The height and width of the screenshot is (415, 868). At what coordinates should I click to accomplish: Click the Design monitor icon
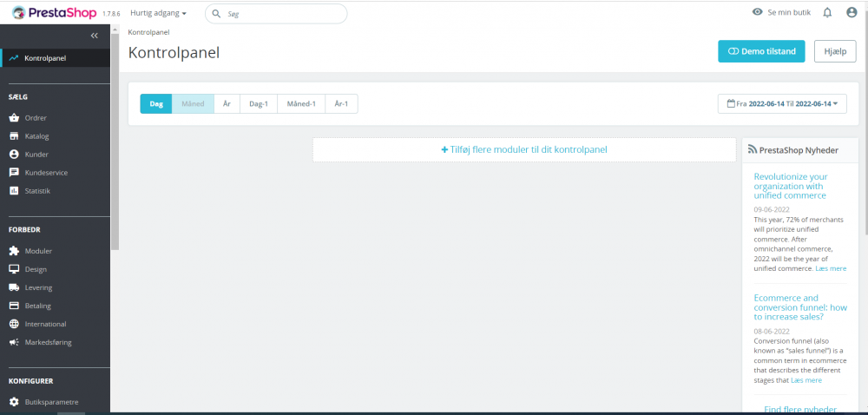click(14, 269)
